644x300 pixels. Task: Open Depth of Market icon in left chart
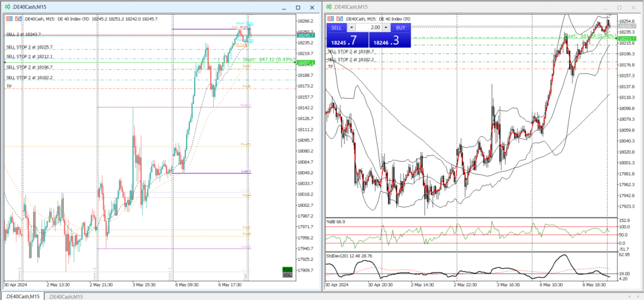coord(18,19)
